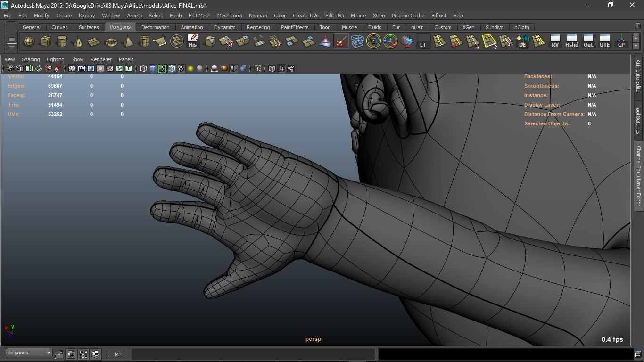The width and height of the screenshot is (644, 362).
Task: Open the UTE UV Texture Editor shelf button
Action: pyautogui.click(x=605, y=41)
